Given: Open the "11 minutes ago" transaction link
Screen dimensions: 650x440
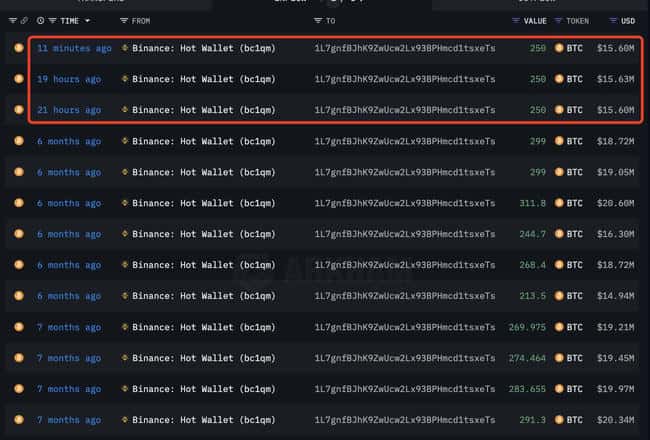Looking at the screenshot, I should pos(74,48).
